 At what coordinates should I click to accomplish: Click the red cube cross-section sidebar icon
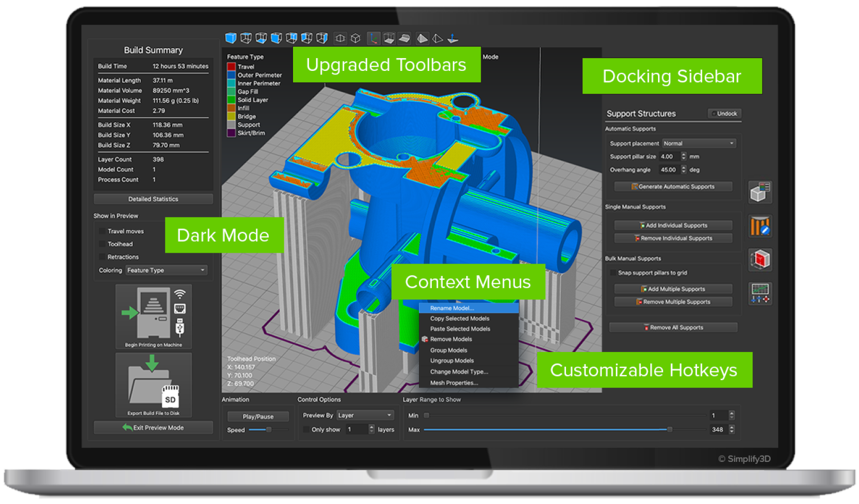pos(760,259)
